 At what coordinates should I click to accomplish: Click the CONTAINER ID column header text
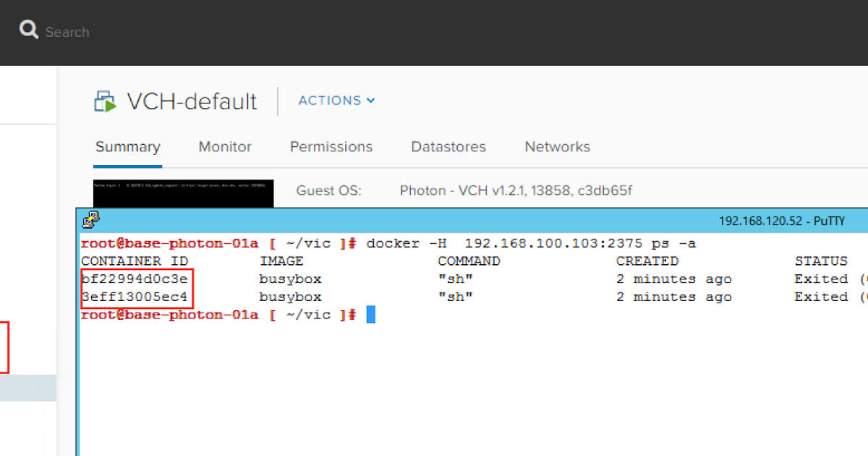coord(135,261)
